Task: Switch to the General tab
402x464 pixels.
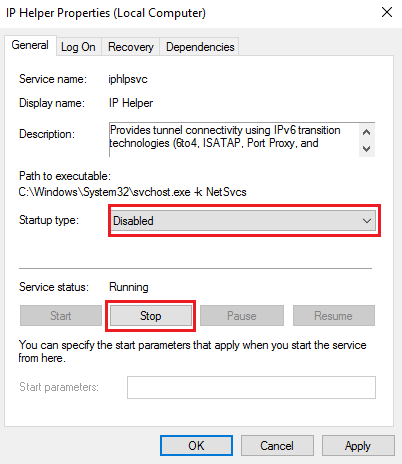Action: pyautogui.click(x=30, y=45)
